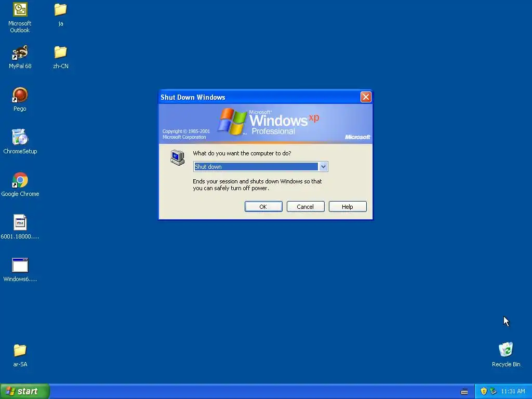Click the yellow security shield tray icon
Image resolution: width=532 pixels, height=399 pixels.
tap(484, 391)
